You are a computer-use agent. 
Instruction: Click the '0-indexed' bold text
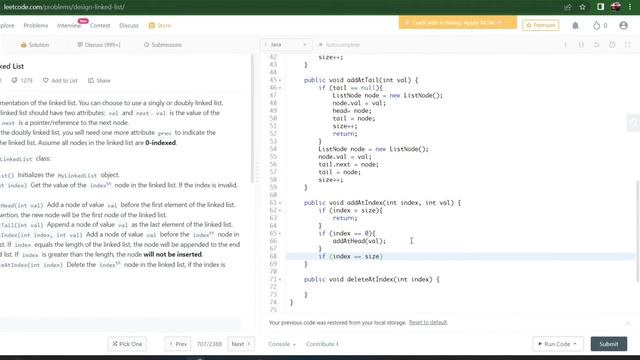(160, 142)
